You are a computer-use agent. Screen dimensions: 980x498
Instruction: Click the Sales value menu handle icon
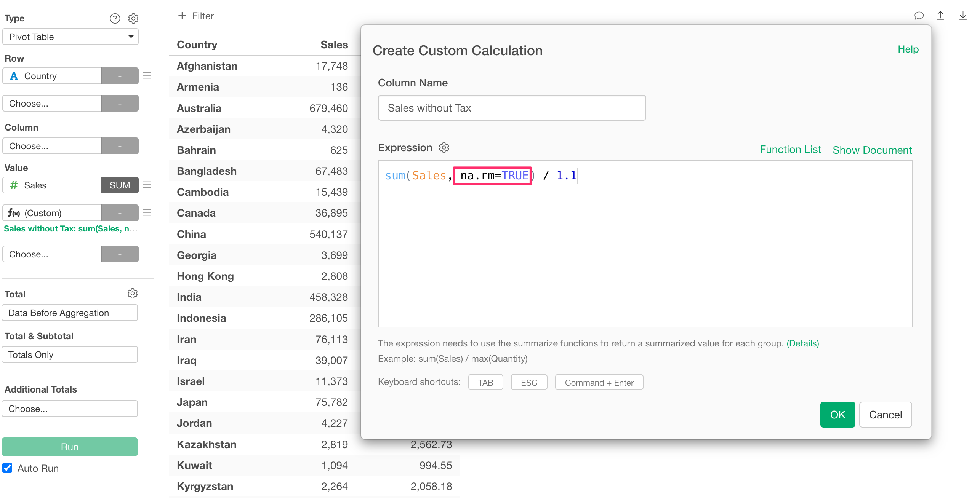point(147,185)
